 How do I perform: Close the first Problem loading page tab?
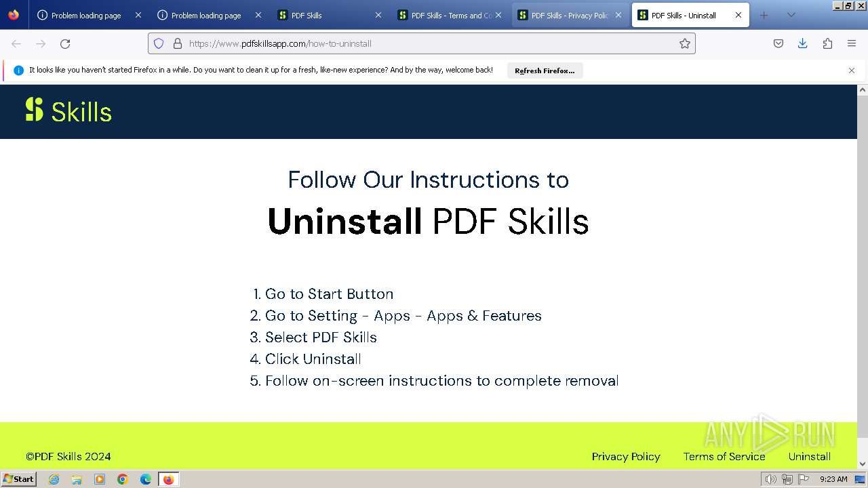[x=138, y=15]
